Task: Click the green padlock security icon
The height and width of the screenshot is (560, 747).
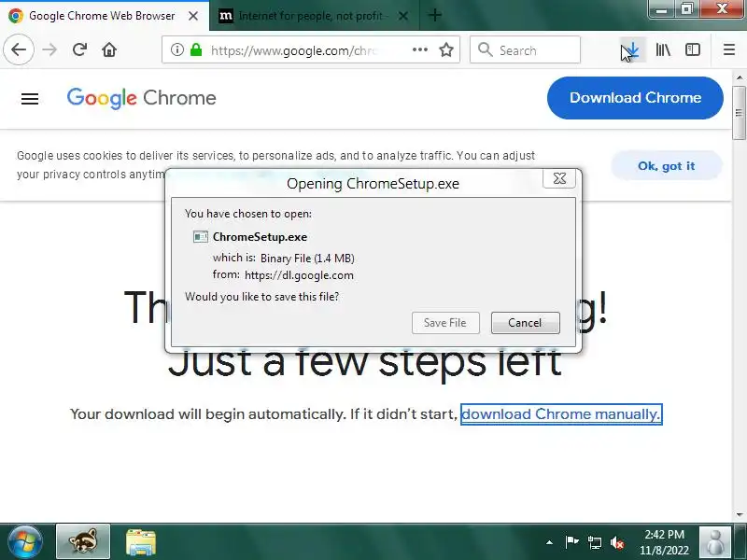Action: click(196, 49)
